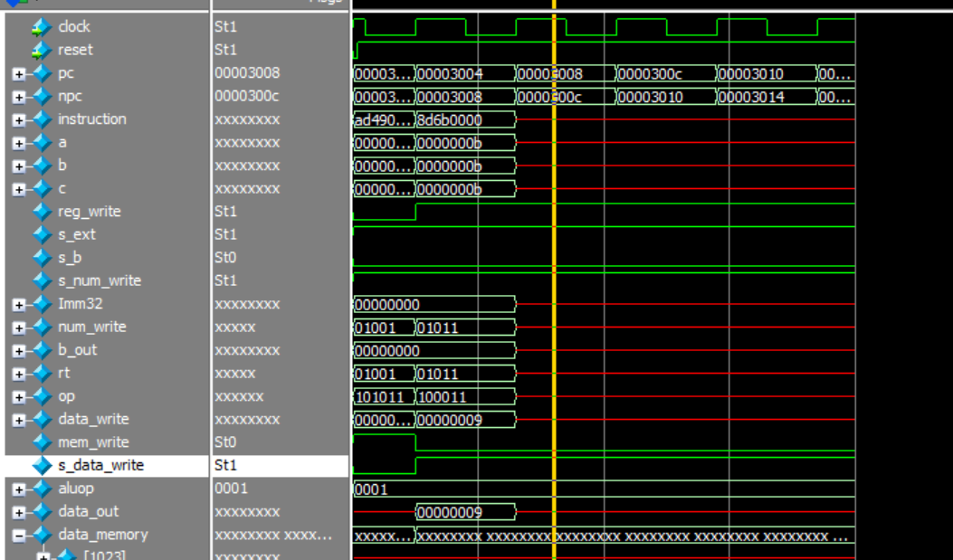Expand the bus for signal b
953x560 pixels.
[19, 166]
